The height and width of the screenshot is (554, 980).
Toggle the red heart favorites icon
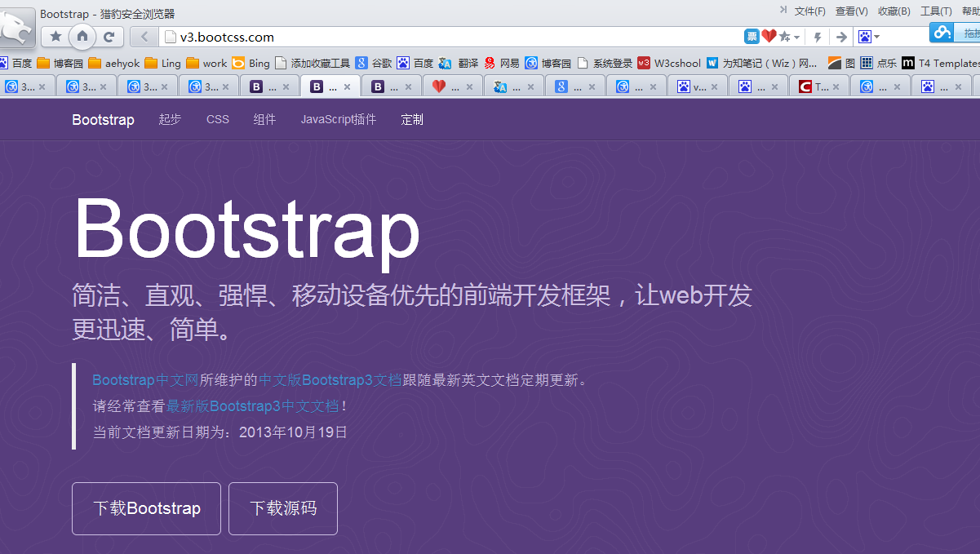(x=769, y=37)
